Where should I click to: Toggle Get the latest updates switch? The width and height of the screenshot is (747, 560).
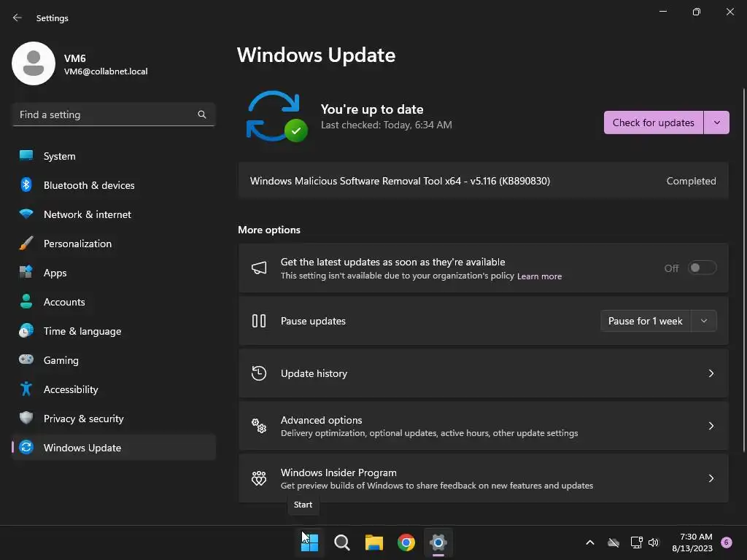[x=702, y=268]
